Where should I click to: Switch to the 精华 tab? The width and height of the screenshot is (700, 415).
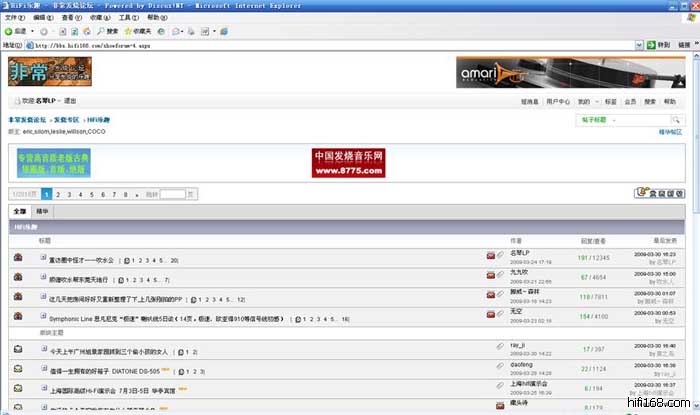pos(42,212)
